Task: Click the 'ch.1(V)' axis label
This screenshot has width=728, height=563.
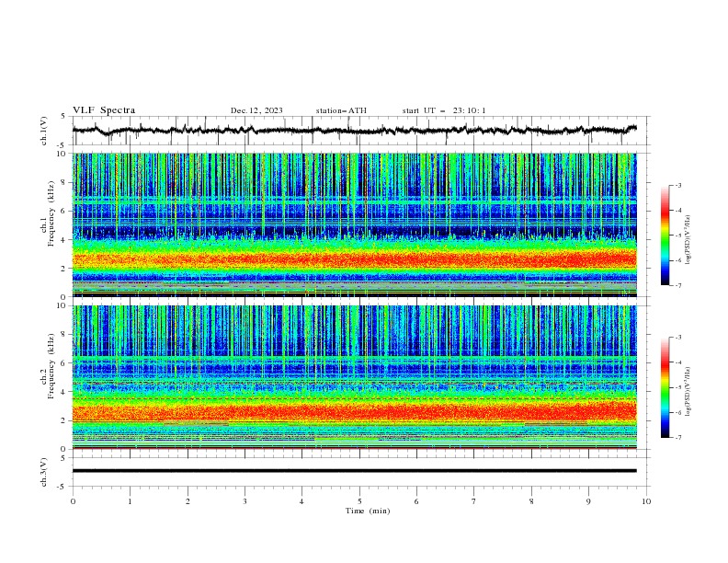Action: [x=44, y=131]
